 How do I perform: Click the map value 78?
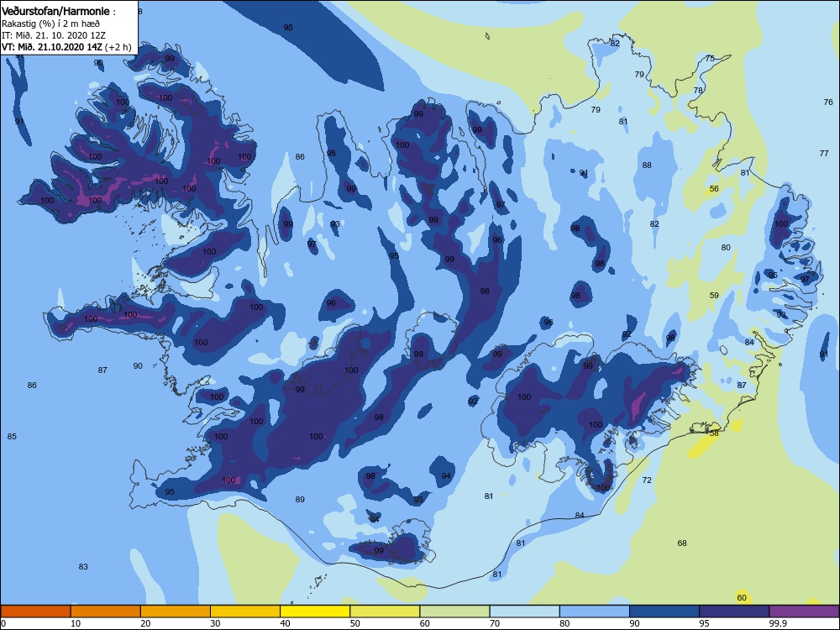[698, 90]
